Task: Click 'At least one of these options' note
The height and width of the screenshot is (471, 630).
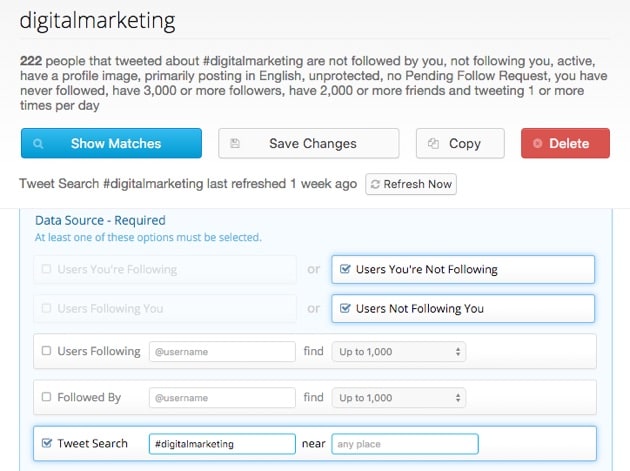Action: coord(148,237)
